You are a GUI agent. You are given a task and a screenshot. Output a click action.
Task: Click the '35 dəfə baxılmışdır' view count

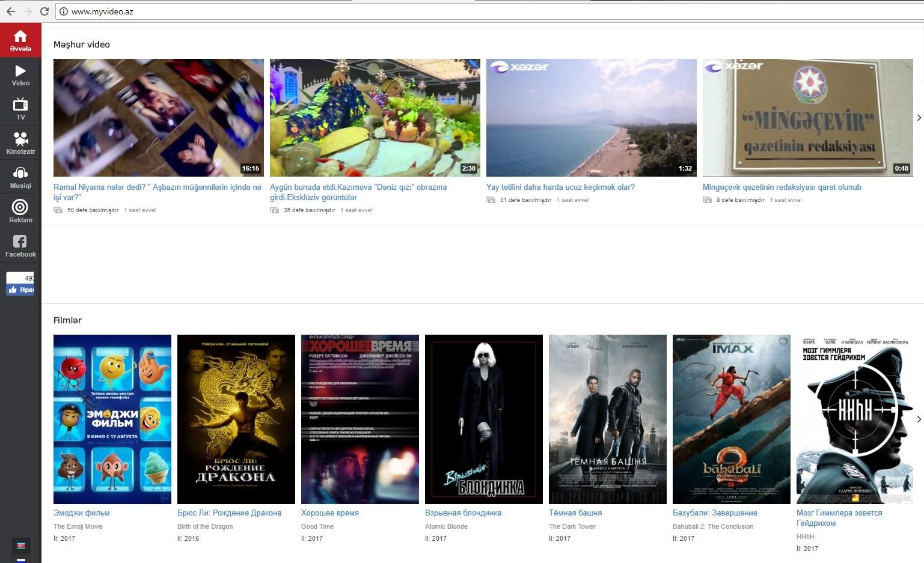309,210
